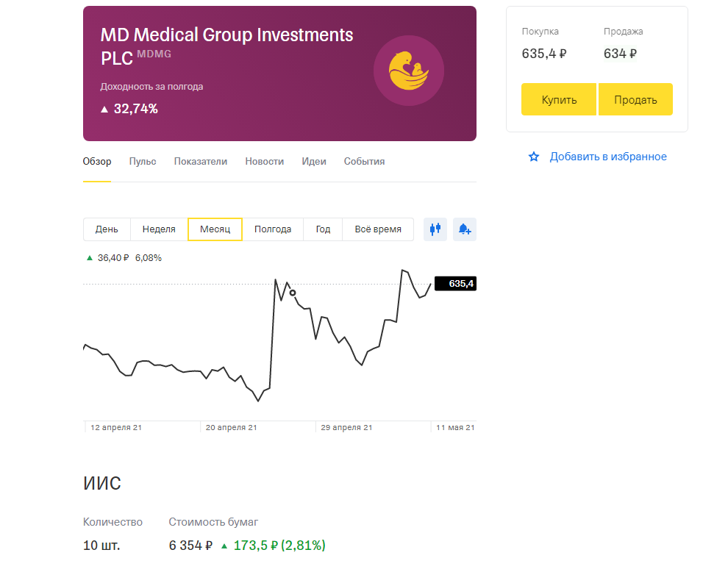Click the Продать button
Viewport: 728px width, 572px height.
pos(635,99)
